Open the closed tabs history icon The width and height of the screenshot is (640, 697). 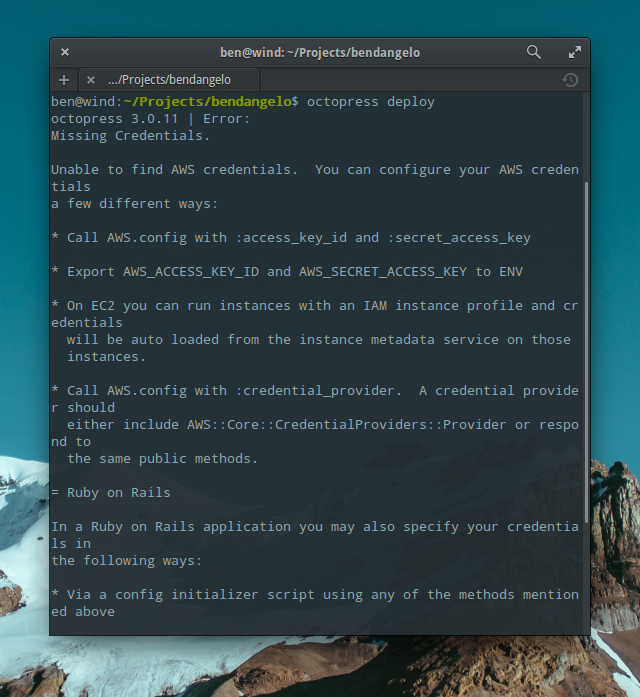tap(570, 80)
